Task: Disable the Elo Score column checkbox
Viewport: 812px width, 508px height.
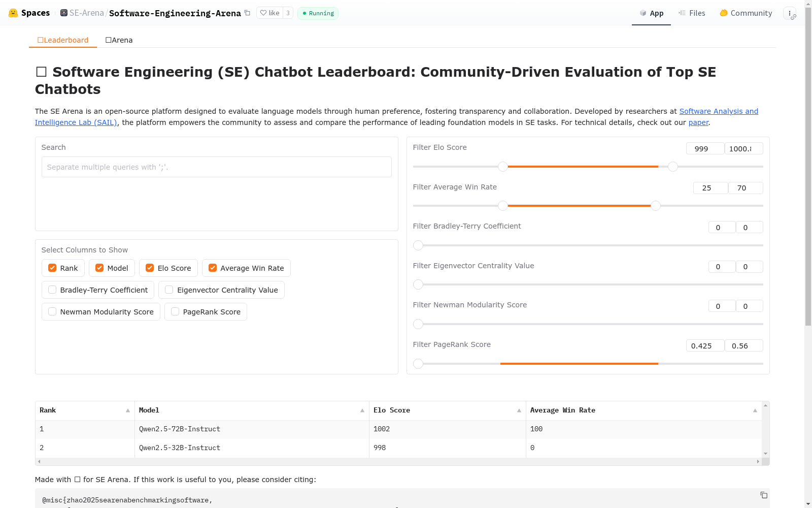Action: point(150,268)
